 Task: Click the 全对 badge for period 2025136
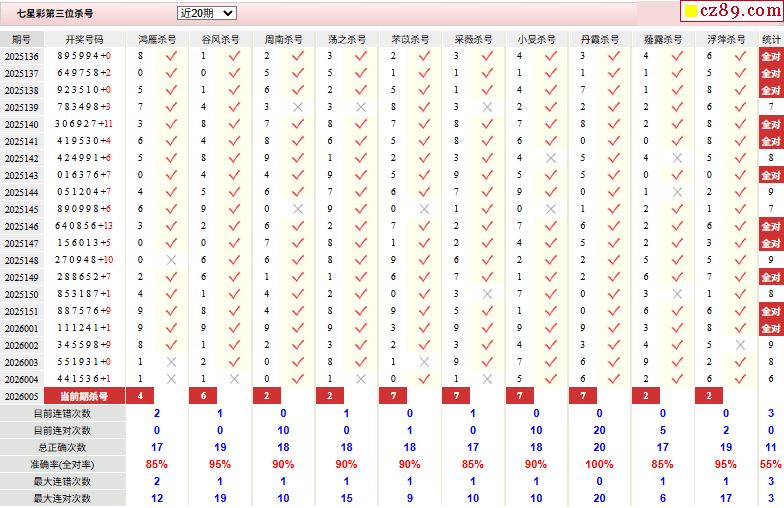point(771,56)
